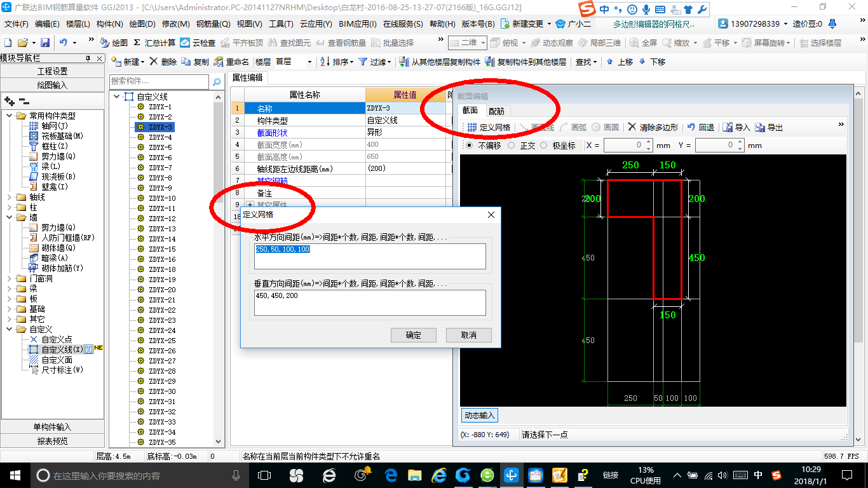The image size is (868, 488).
Task: Click the 重命名 rename button
Action: point(231,62)
